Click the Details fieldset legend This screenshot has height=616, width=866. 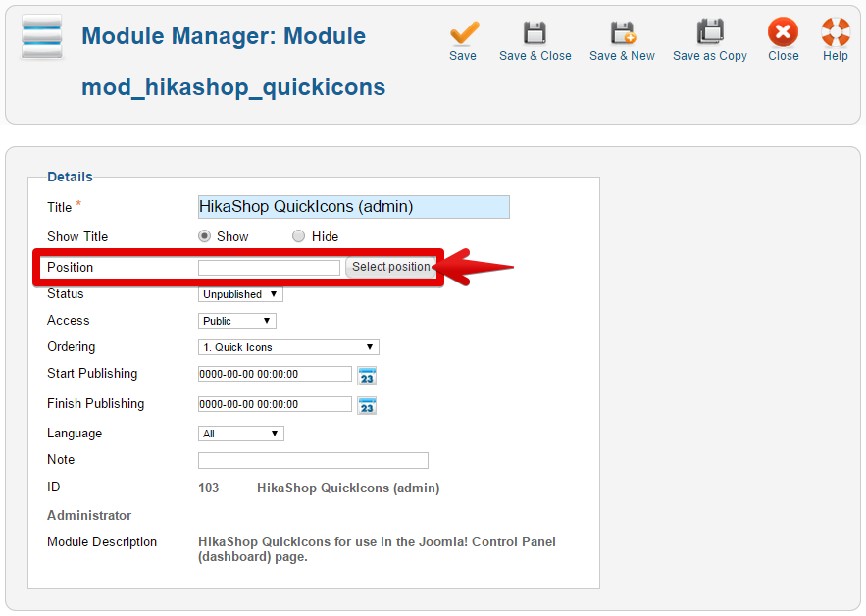70,177
